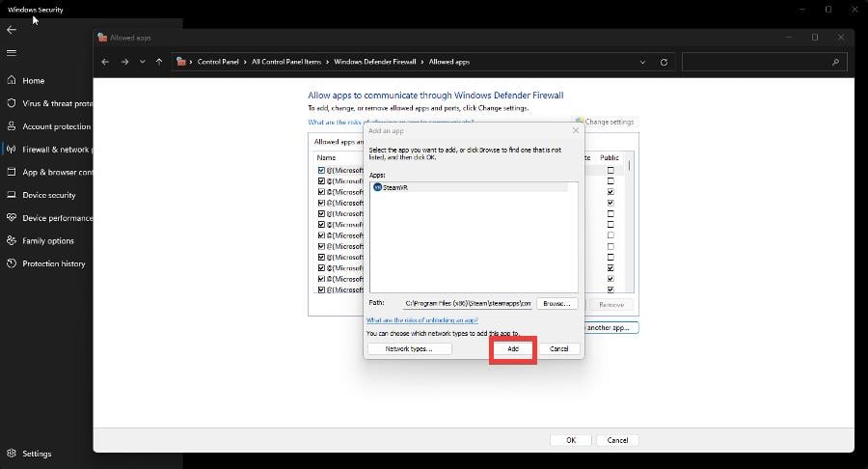Expand the address bar history dropdown
The image size is (868, 469).
point(642,62)
